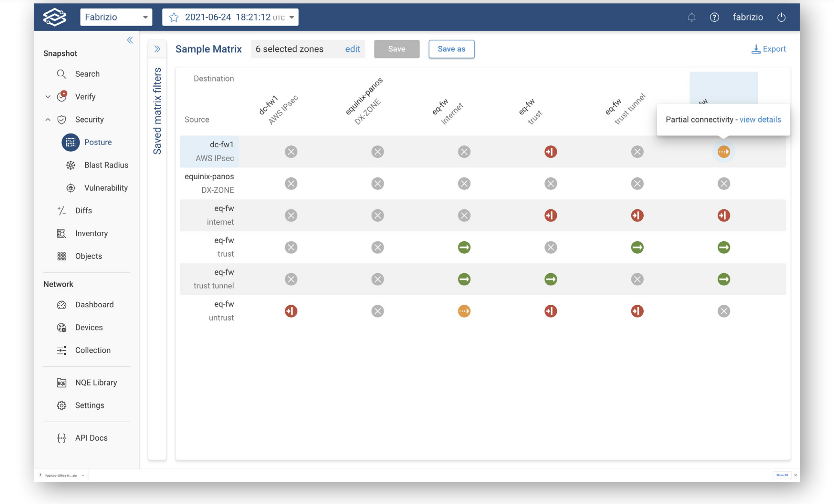Screen dimensions: 834x504
Task: Open the help question mark icon
Action: point(714,17)
